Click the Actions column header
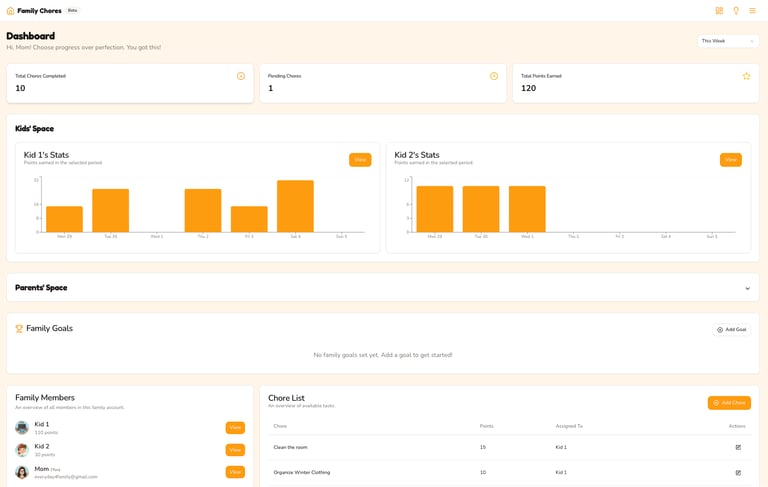 [x=737, y=426]
